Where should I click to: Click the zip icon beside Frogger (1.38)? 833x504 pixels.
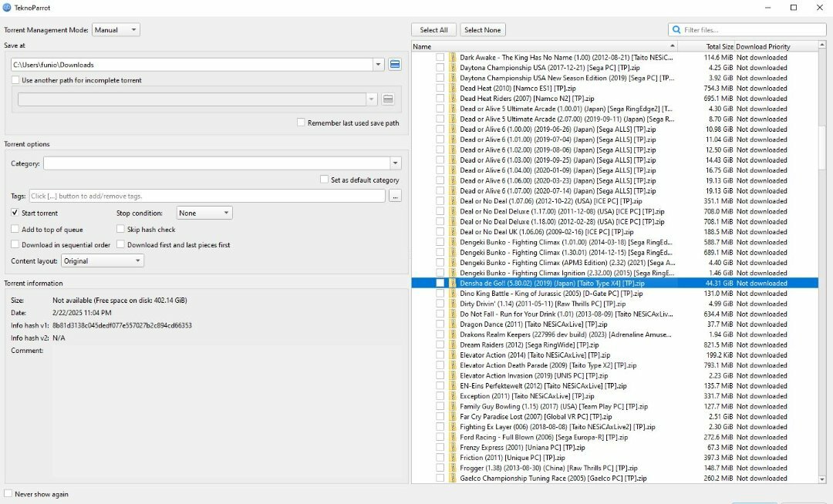click(453, 468)
